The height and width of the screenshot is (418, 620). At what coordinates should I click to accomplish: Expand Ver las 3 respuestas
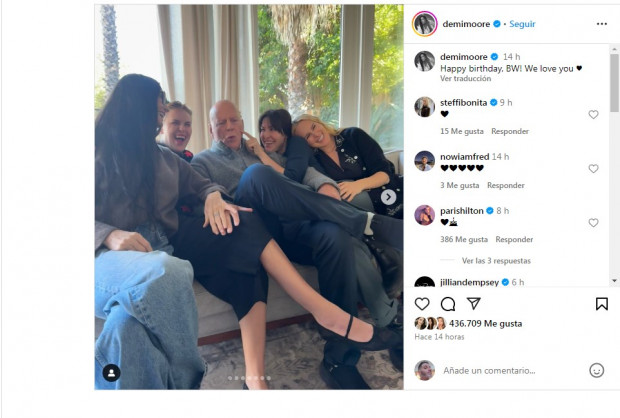coord(496,261)
